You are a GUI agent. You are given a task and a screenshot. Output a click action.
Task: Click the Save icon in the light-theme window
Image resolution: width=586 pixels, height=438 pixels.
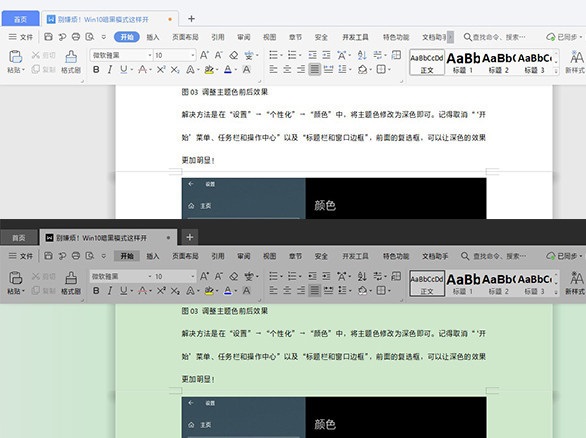[x=48, y=37]
